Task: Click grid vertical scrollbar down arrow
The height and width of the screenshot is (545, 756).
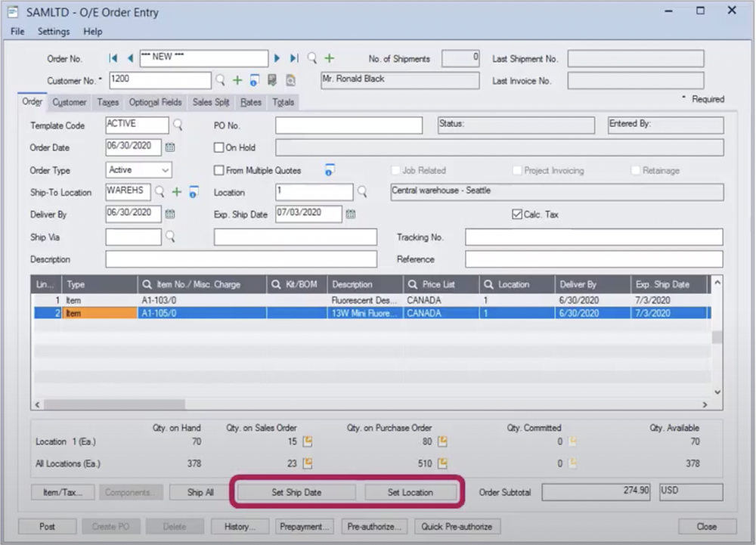Action: (717, 392)
